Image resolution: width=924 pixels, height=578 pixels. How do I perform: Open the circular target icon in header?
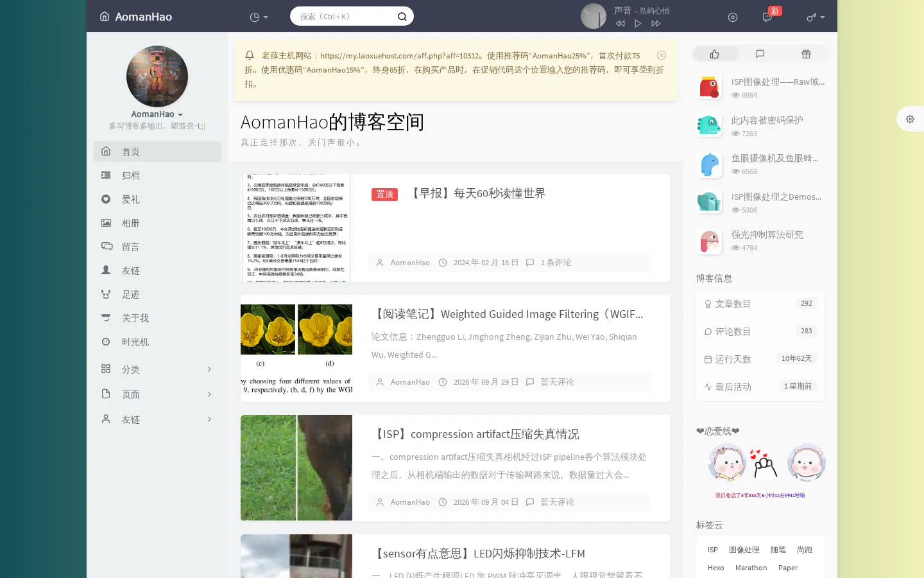[x=733, y=17]
